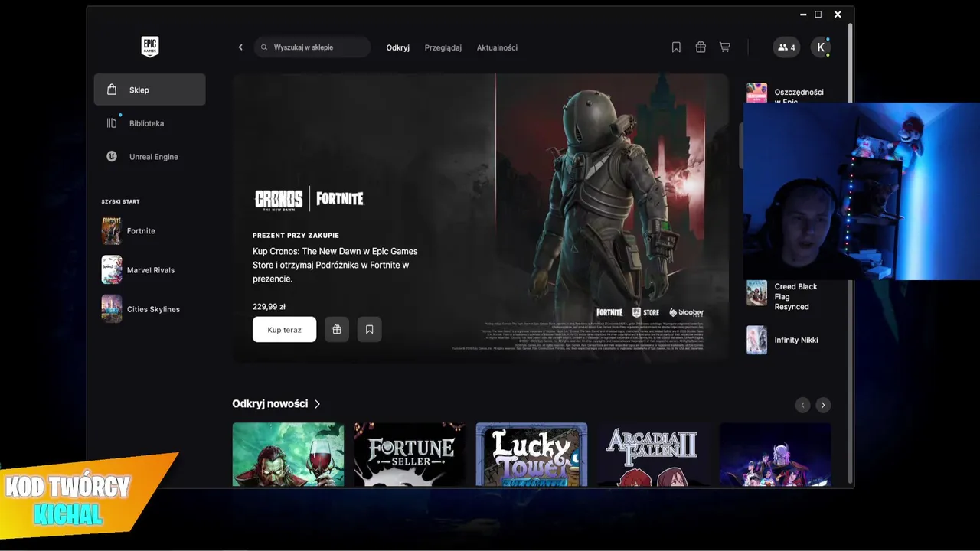Click the PREZENT PRZY ZAKUPIE label
The image size is (980, 551).
(296, 236)
